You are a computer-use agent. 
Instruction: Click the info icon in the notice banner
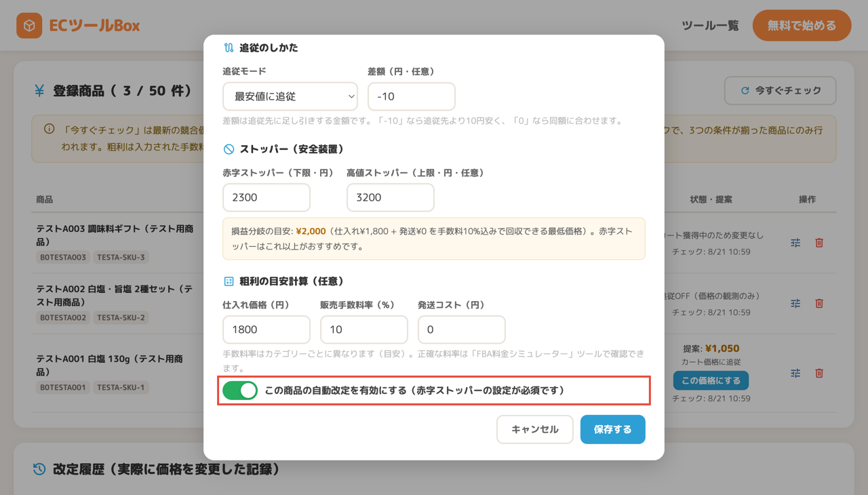pos(49,129)
